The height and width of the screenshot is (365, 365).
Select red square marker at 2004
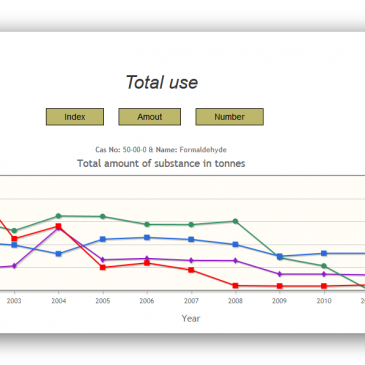58,226
